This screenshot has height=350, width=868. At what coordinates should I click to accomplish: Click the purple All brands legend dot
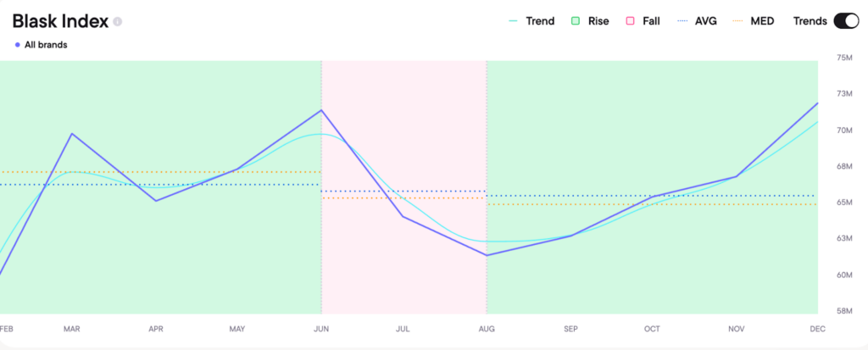[x=18, y=45]
